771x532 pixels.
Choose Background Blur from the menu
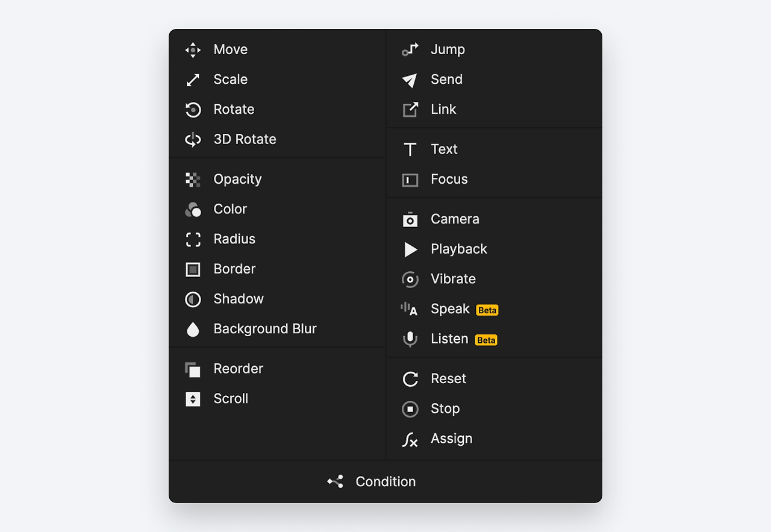click(264, 329)
